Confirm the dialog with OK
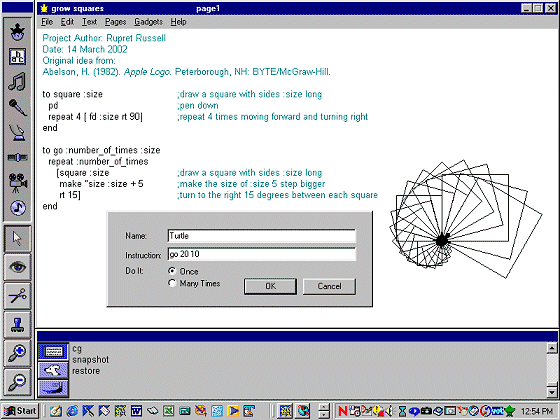 (x=270, y=286)
